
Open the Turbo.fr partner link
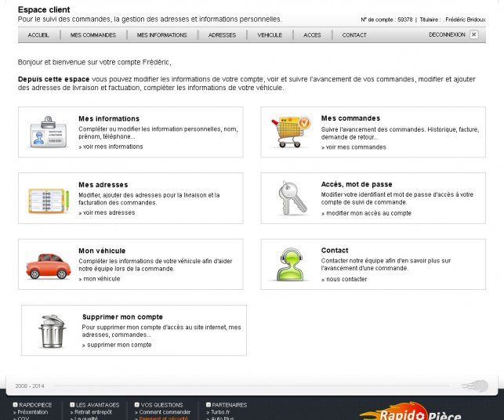220,412
